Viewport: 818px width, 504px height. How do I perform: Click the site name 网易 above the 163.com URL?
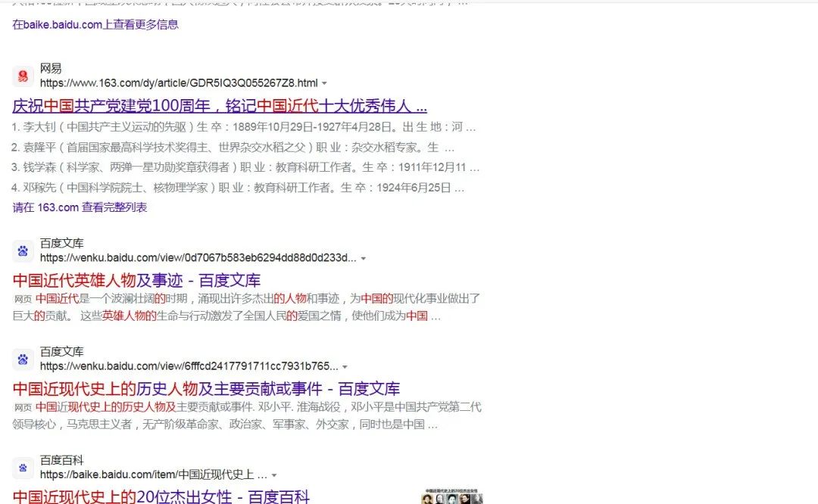point(51,68)
